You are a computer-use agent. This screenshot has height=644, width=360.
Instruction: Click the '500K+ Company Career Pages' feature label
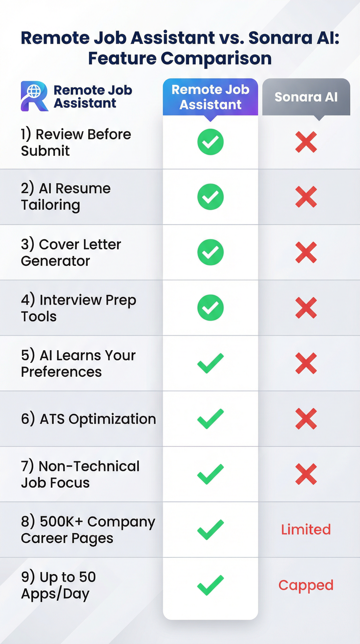tap(88, 530)
